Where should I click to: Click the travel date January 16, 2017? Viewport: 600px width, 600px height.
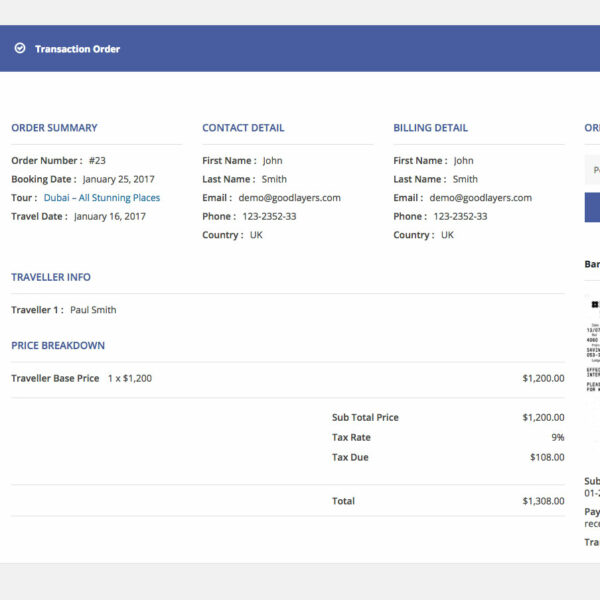[109, 216]
